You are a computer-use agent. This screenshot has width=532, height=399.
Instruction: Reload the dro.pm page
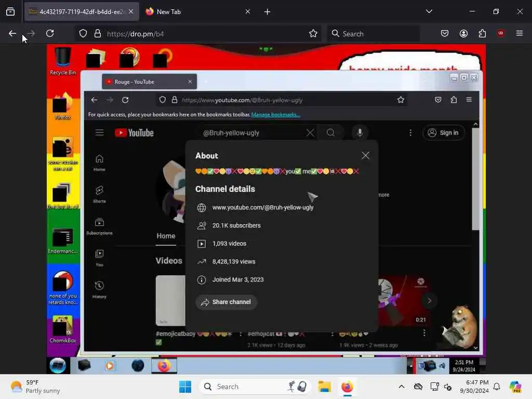(x=50, y=33)
